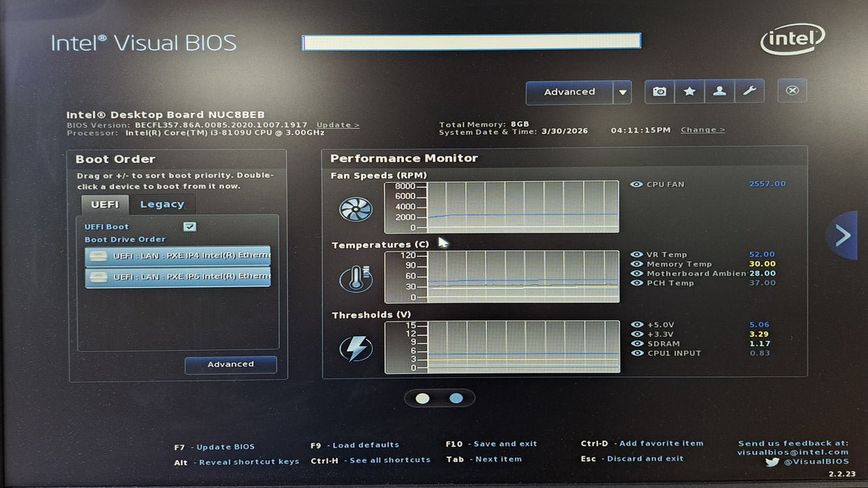Click the Intel logo
Viewport: 868px width, 488px height.
pos(792,40)
